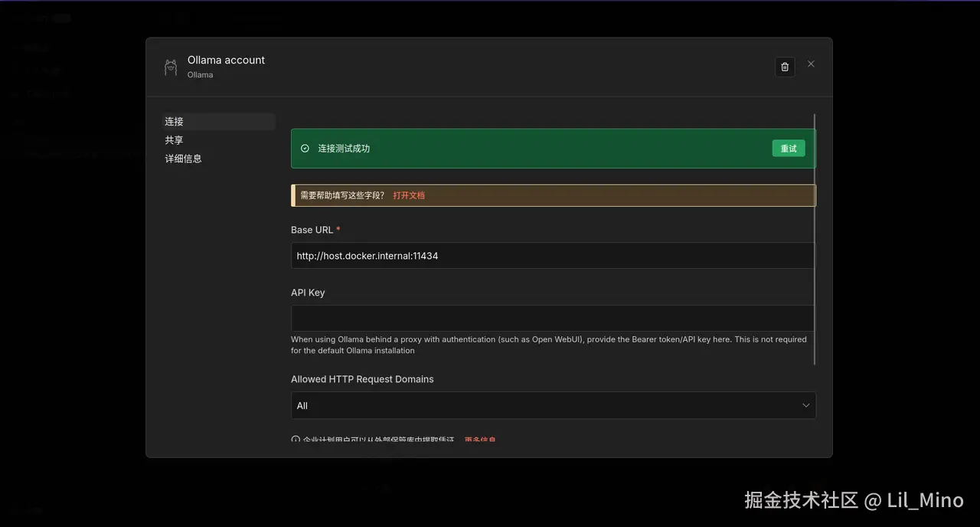The width and height of the screenshot is (980, 527).
Task: Click the 连接测试成功 message text
Action: pyautogui.click(x=344, y=149)
